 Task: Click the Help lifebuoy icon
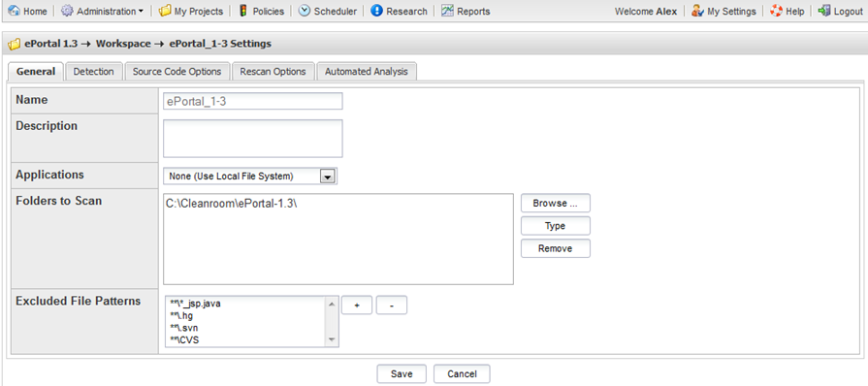point(776,11)
